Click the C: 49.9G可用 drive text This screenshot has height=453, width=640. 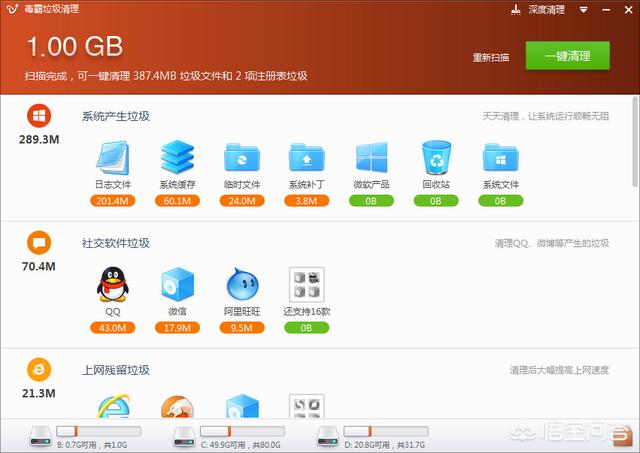(241, 445)
